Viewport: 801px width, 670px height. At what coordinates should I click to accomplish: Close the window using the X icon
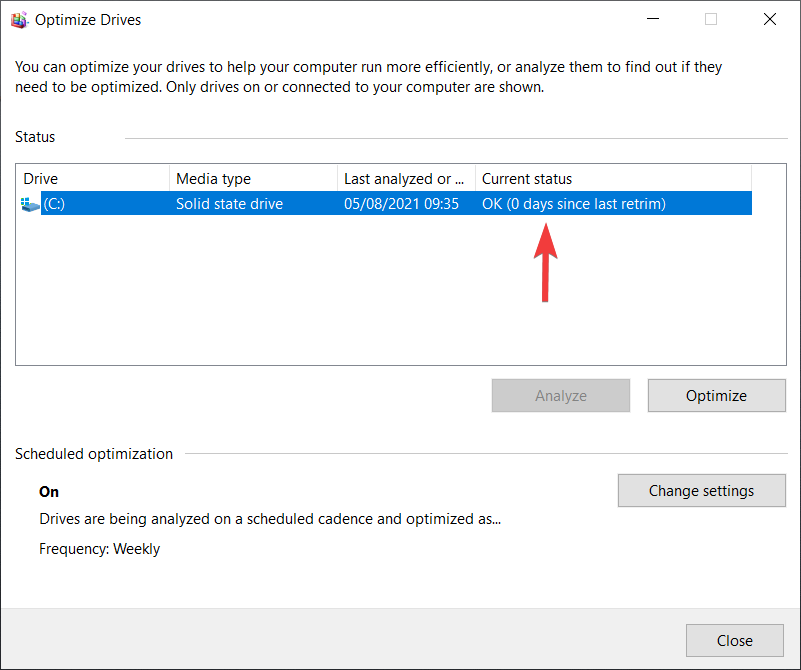tap(769, 19)
